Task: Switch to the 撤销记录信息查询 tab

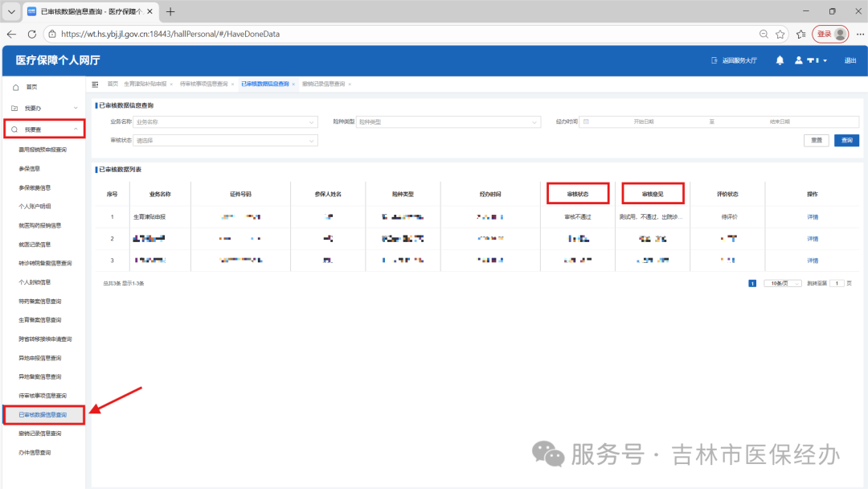Action: (323, 84)
